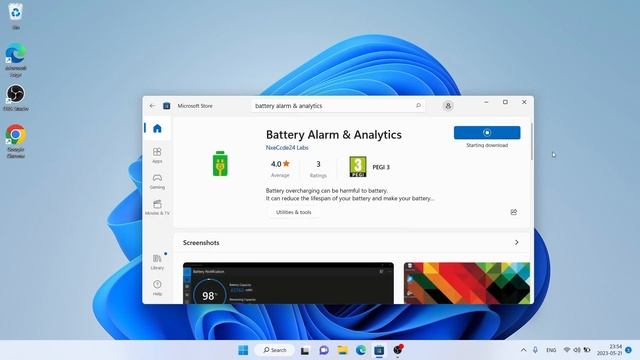This screenshot has width=640, height=360.
Task: Open the Windows Start button
Action: [x=243, y=350]
